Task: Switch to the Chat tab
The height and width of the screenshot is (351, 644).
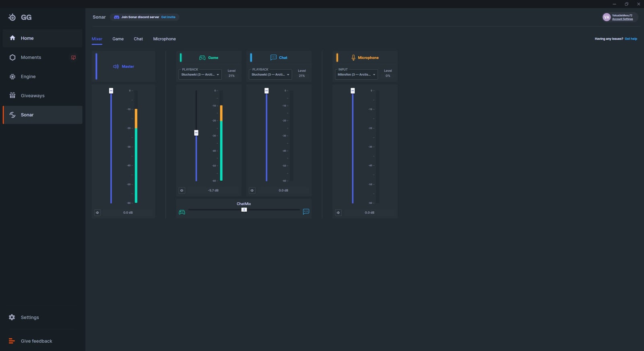Action: point(138,39)
